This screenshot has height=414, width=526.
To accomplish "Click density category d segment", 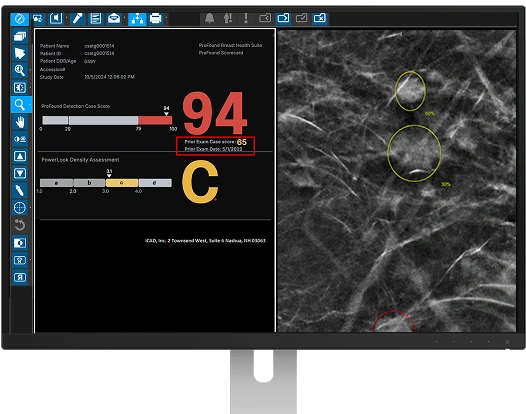I will coord(155,183).
